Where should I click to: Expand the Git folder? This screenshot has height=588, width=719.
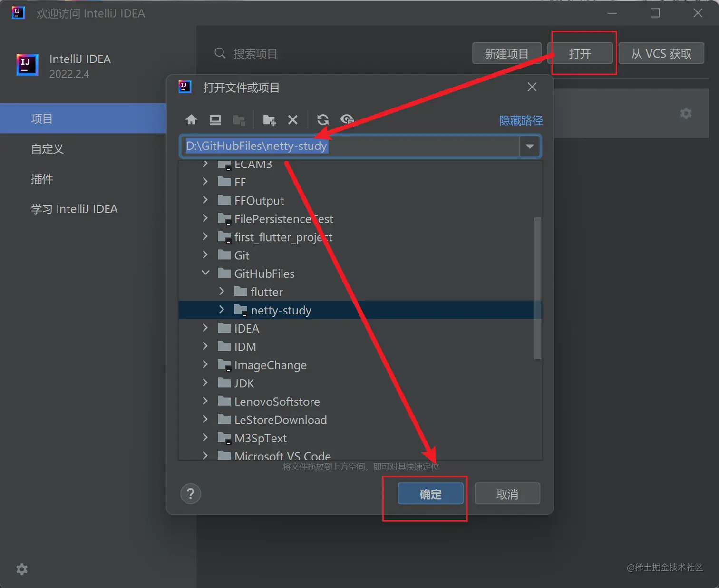205,255
